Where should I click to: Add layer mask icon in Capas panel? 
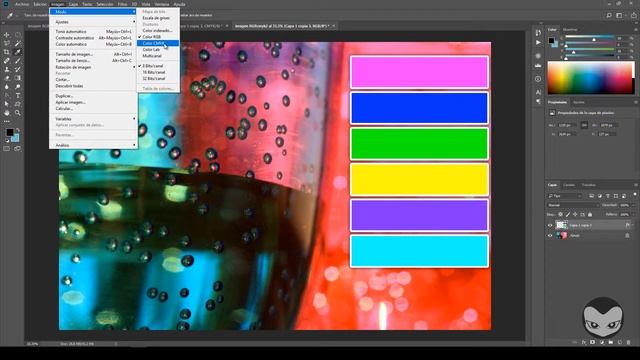click(593, 342)
